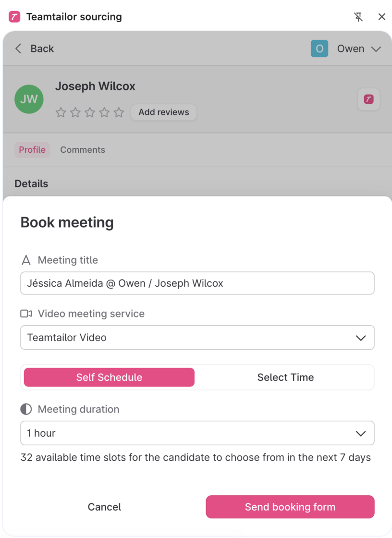Close the Teamtailor sourcing panel
Viewport: 392px width, 538px height.
pos(382,17)
